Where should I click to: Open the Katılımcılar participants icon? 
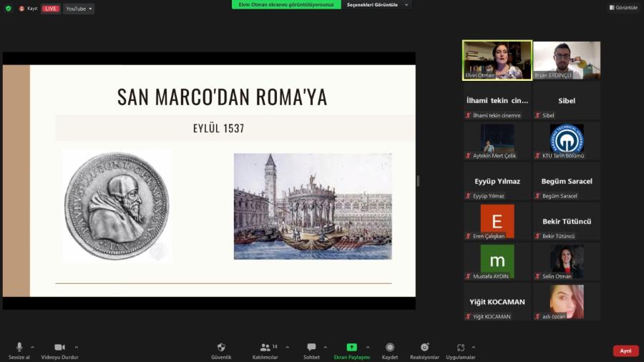(265, 347)
